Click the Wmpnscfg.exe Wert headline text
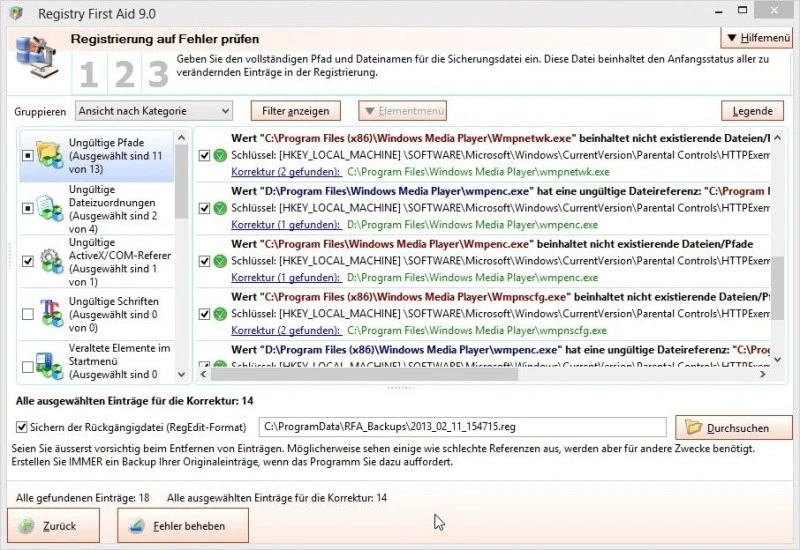This screenshot has width=800, height=550. click(501, 297)
